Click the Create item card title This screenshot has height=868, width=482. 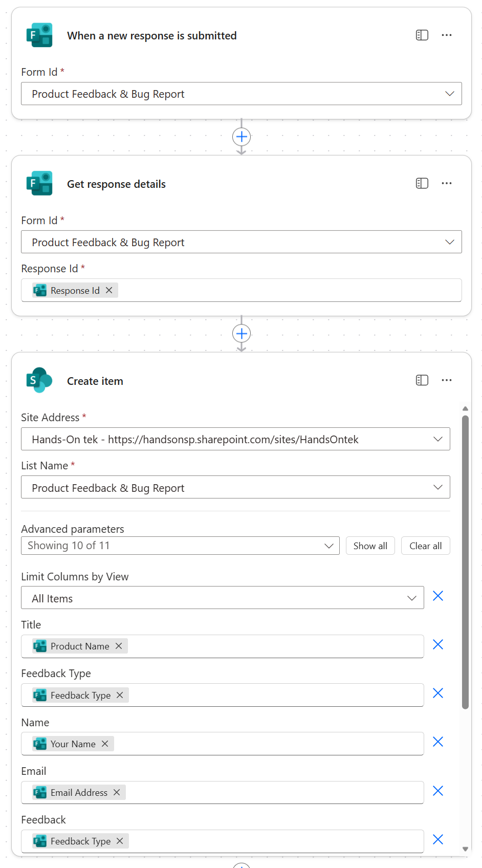[x=95, y=381]
